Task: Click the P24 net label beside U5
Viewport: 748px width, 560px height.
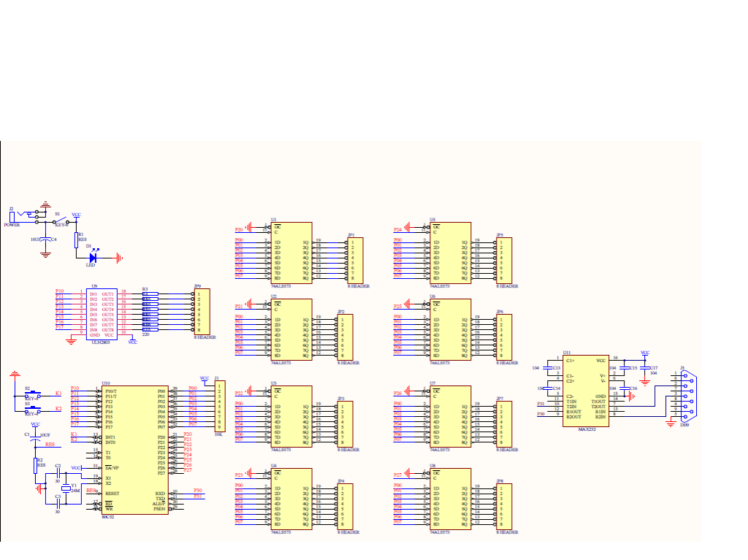Action: tap(398, 229)
